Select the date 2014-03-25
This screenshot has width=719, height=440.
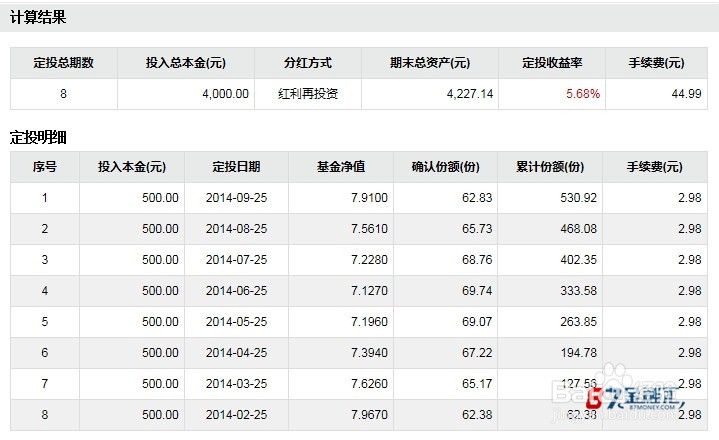pyautogui.click(x=237, y=384)
